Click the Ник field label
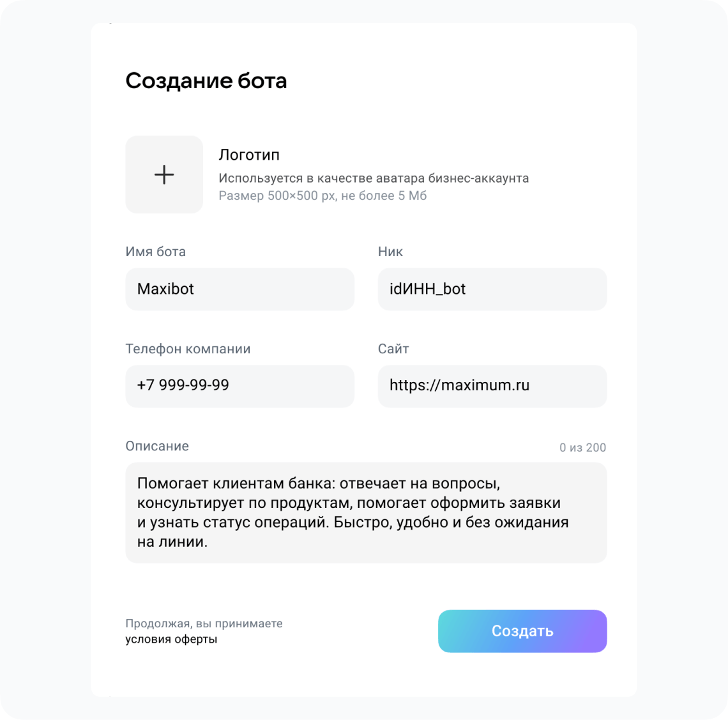This screenshot has height=720, width=728. click(390, 252)
